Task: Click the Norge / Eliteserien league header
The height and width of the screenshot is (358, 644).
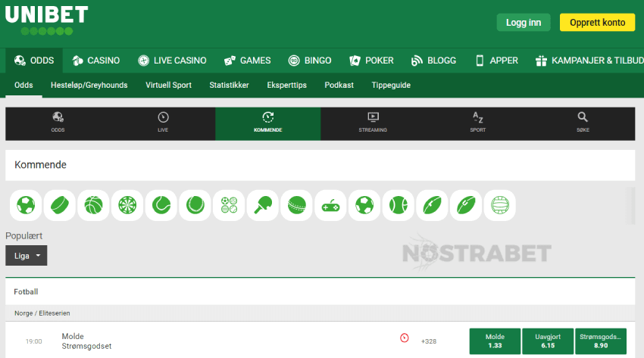Action: pos(42,313)
